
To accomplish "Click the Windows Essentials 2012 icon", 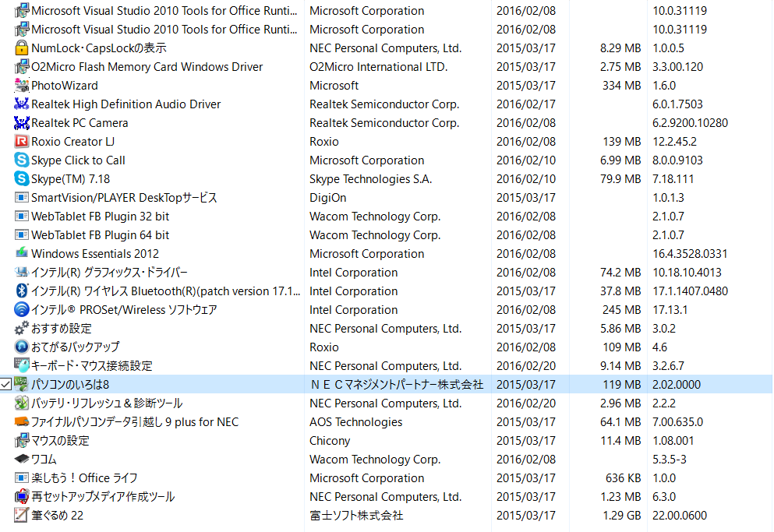I will (x=22, y=254).
